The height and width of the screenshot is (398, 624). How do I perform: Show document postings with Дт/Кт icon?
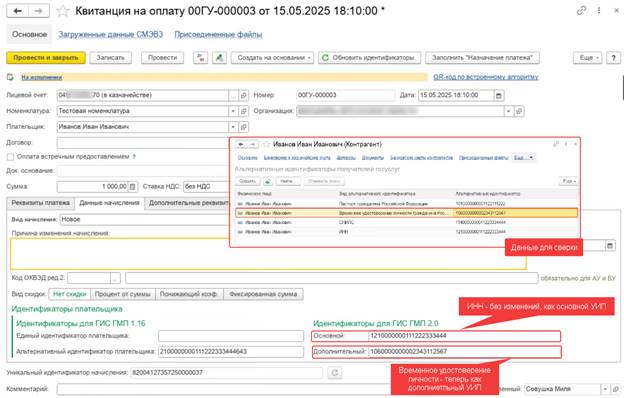(x=201, y=58)
